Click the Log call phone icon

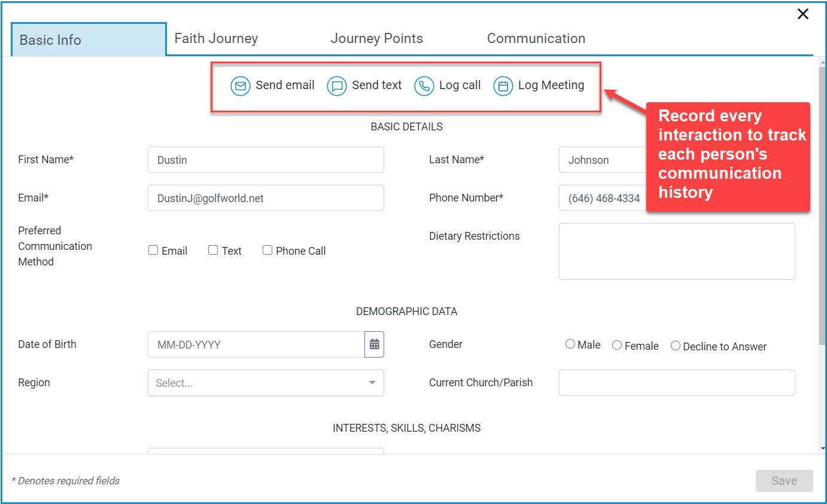tap(424, 86)
